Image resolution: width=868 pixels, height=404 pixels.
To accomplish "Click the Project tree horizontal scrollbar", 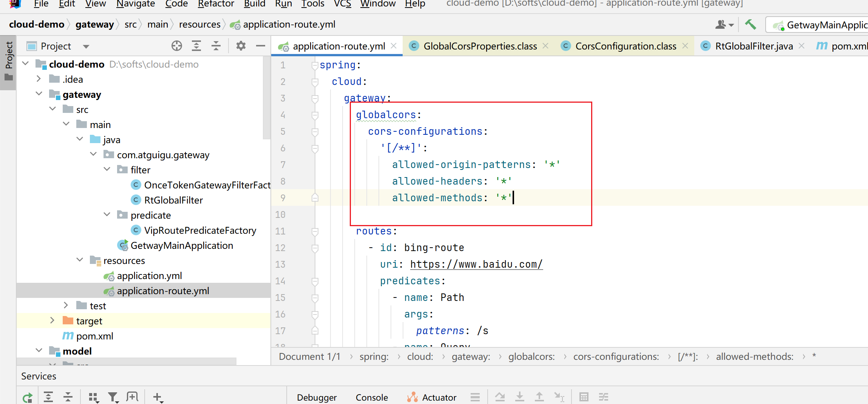I will point(127,361).
